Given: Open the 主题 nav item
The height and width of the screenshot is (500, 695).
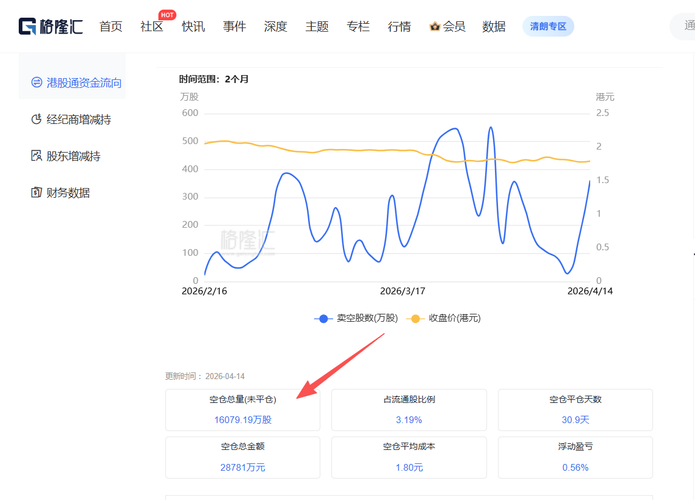Looking at the screenshot, I should tap(317, 27).
